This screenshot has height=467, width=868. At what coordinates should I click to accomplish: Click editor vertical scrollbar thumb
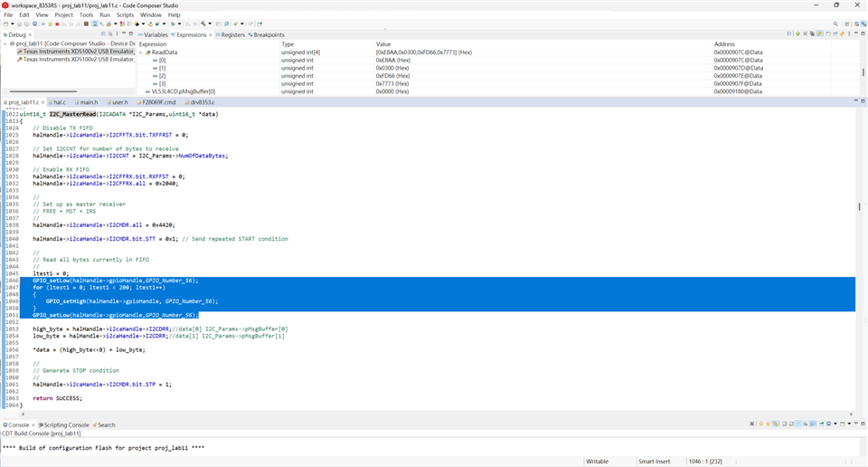[859, 206]
